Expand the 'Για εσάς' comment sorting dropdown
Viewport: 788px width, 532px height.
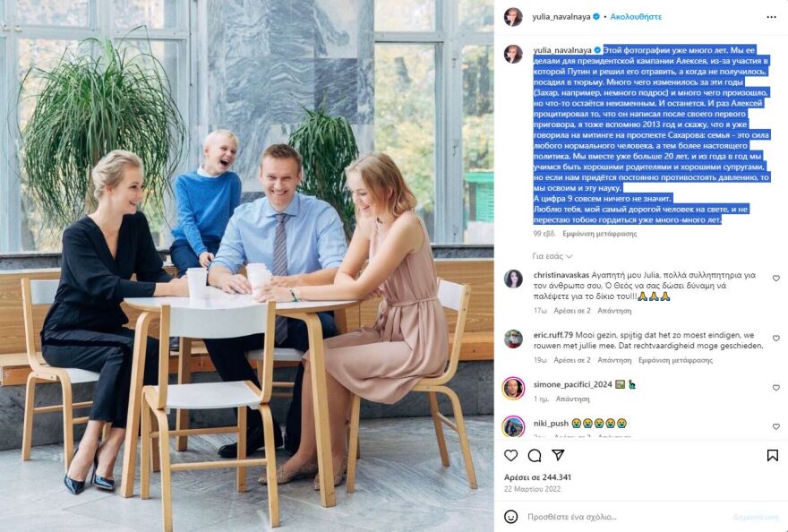pos(552,256)
